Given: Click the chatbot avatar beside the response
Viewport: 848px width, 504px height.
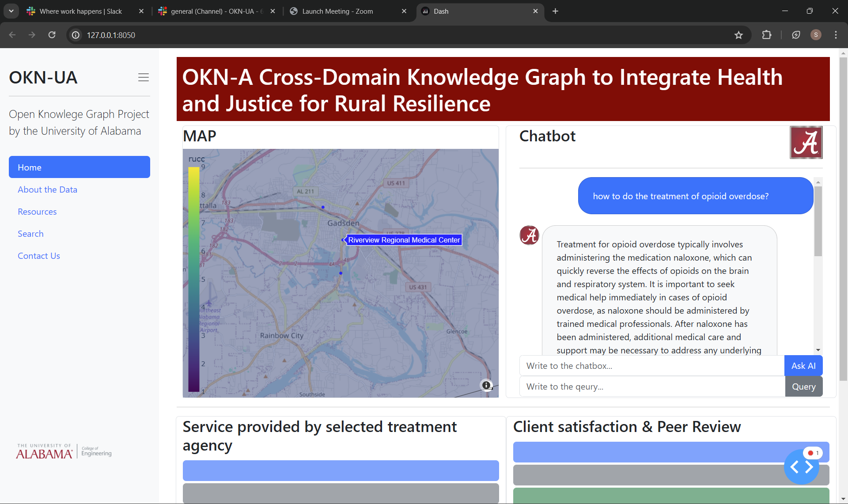Looking at the screenshot, I should coord(529,235).
